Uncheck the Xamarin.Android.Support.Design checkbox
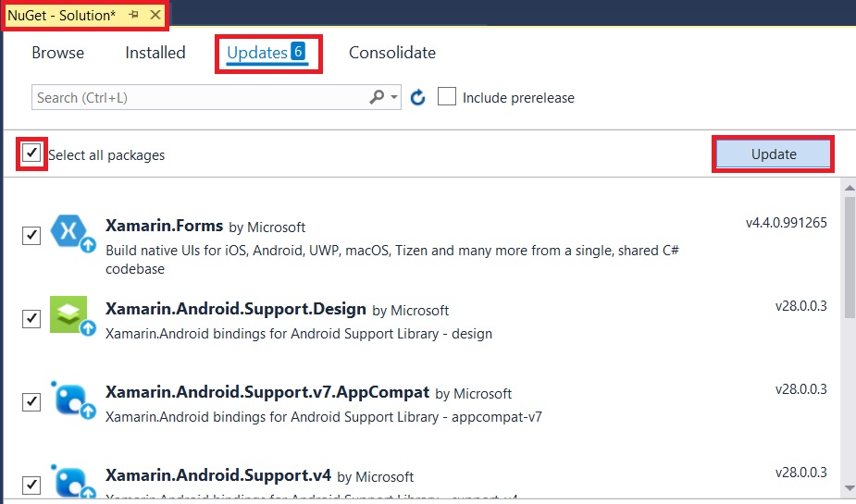 click(31, 318)
